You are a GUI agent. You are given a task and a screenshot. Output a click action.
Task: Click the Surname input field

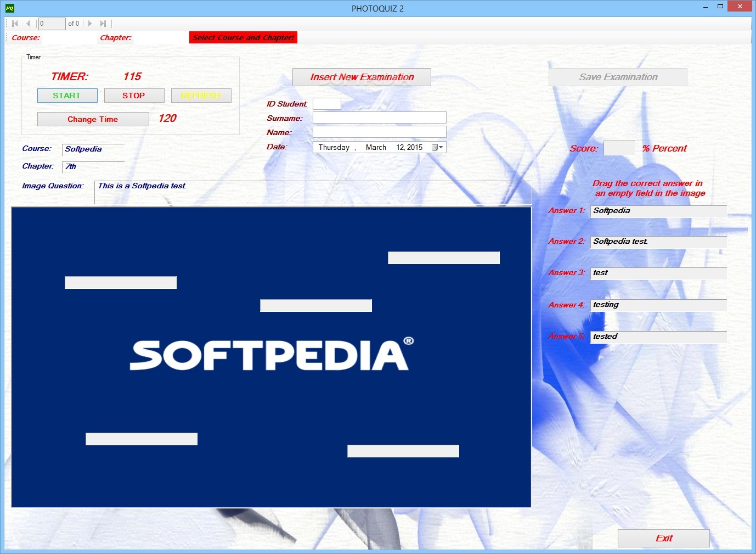380,117
